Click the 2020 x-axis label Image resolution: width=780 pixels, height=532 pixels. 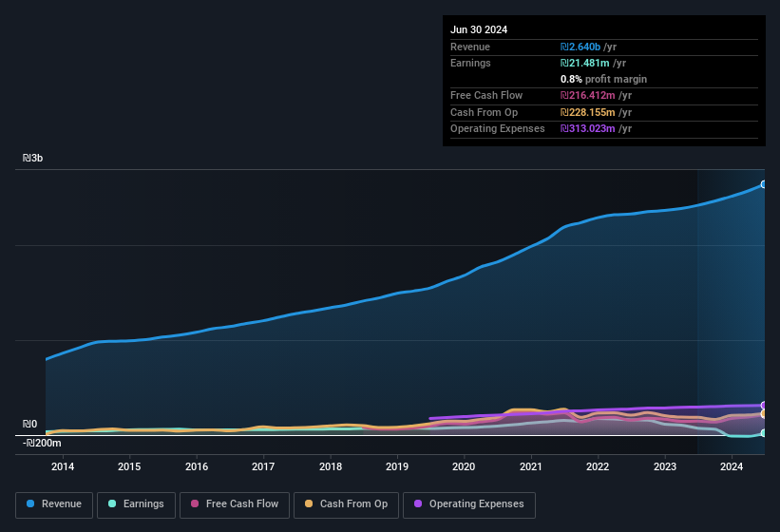point(464,466)
